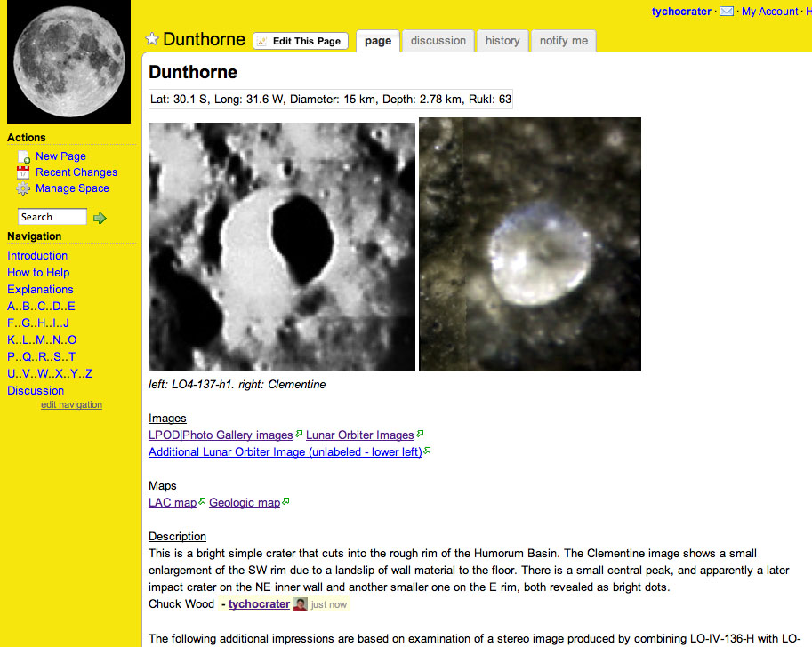The width and height of the screenshot is (812, 647).
Task: Open the LAC map link
Action: [x=173, y=502]
